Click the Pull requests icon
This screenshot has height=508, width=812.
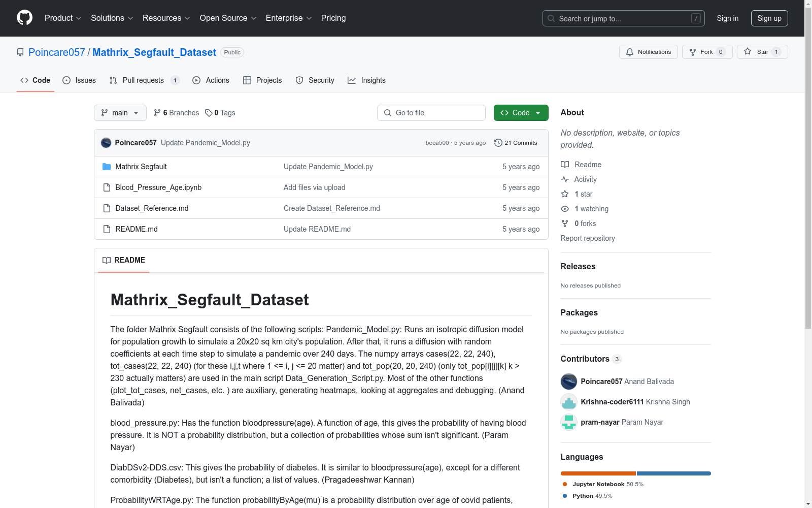(113, 80)
